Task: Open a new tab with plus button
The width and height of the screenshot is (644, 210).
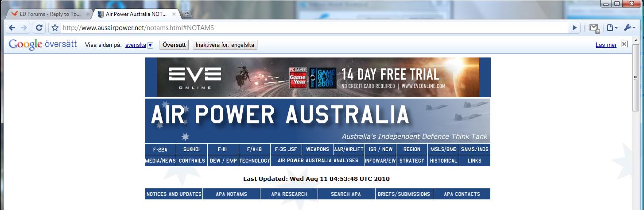Action: [x=187, y=14]
